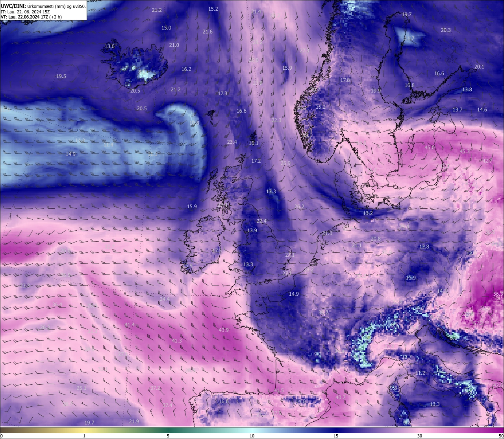The width and height of the screenshot is (504, 439).
Task: Click the 45.0 value over the Baltic
Action: click(x=430, y=148)
